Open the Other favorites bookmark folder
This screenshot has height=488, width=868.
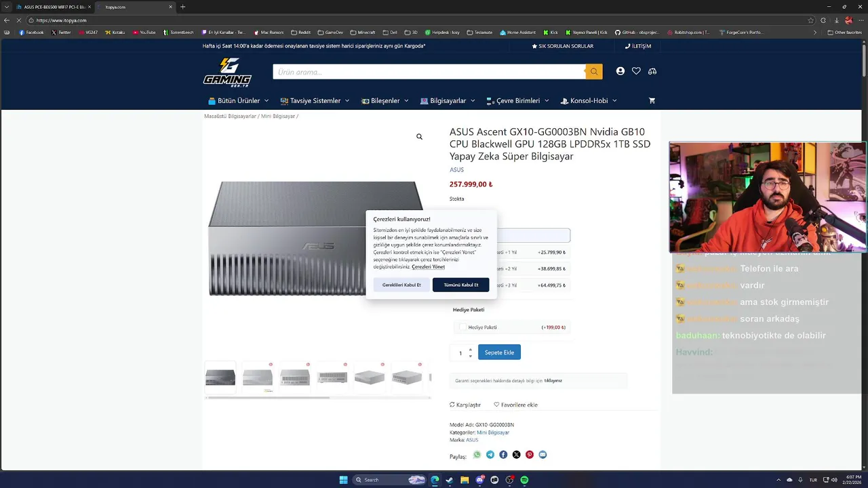(845, 33)
